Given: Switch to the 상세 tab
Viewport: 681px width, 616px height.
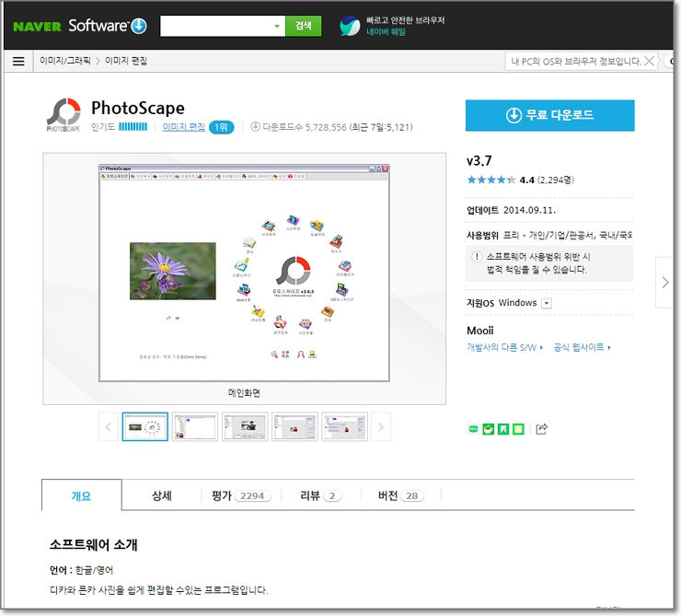Looking at the screenshot, I should tap(162, 495).
